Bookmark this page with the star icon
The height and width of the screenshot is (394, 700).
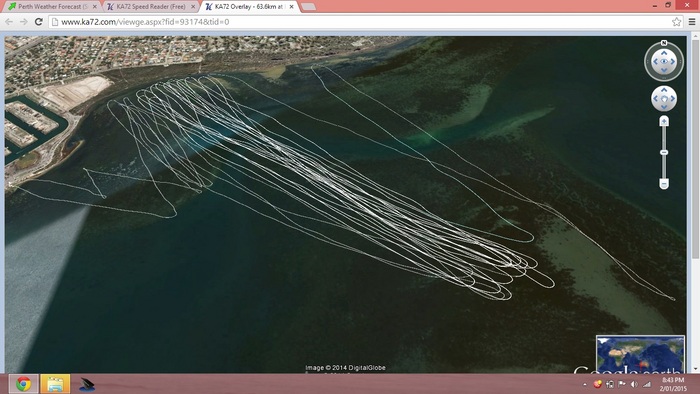676,22
